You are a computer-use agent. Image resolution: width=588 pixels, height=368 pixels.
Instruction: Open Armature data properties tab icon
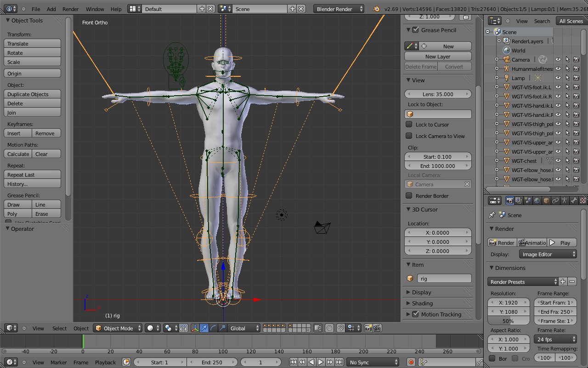(565, 201)
